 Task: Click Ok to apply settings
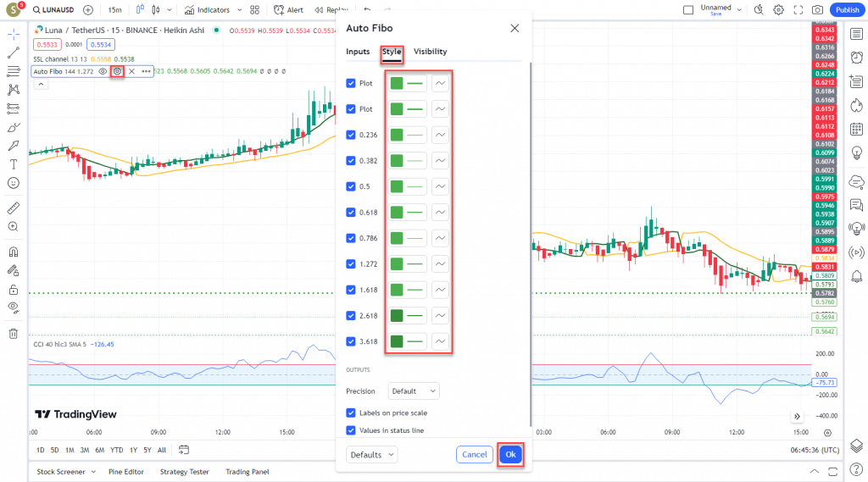point(510,455)
